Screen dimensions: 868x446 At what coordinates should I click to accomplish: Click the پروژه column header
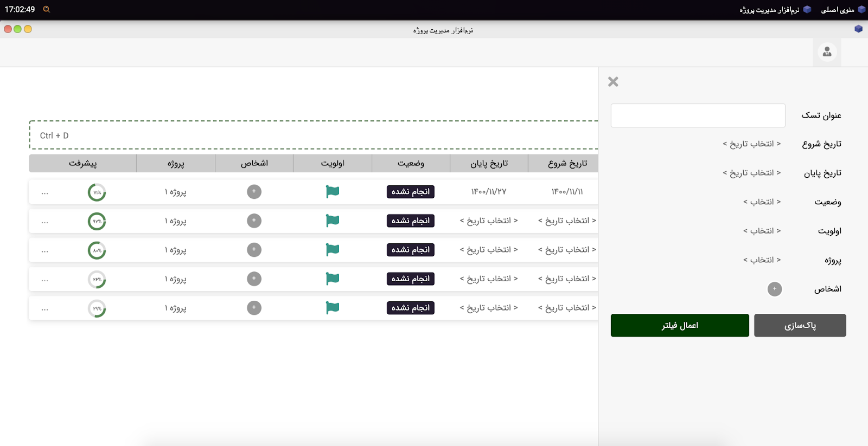[176, 163]
